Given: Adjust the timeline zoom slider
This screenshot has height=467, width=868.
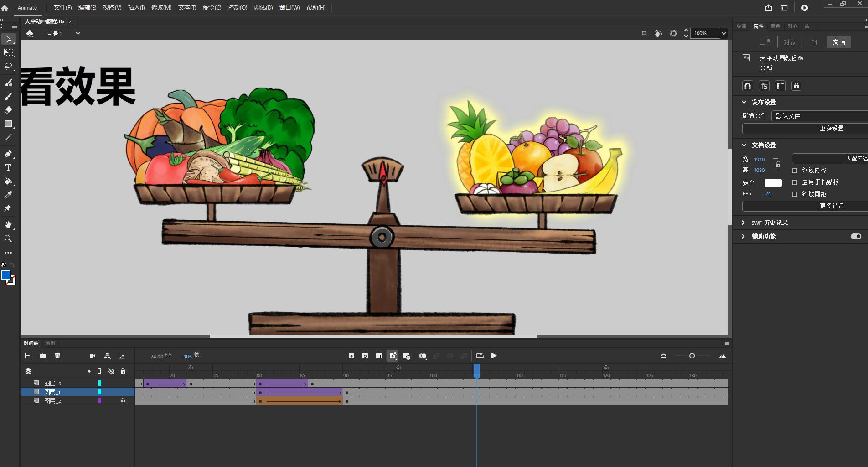Looking at the screenshot, I should pyautogui.click(x=692, y=356).
